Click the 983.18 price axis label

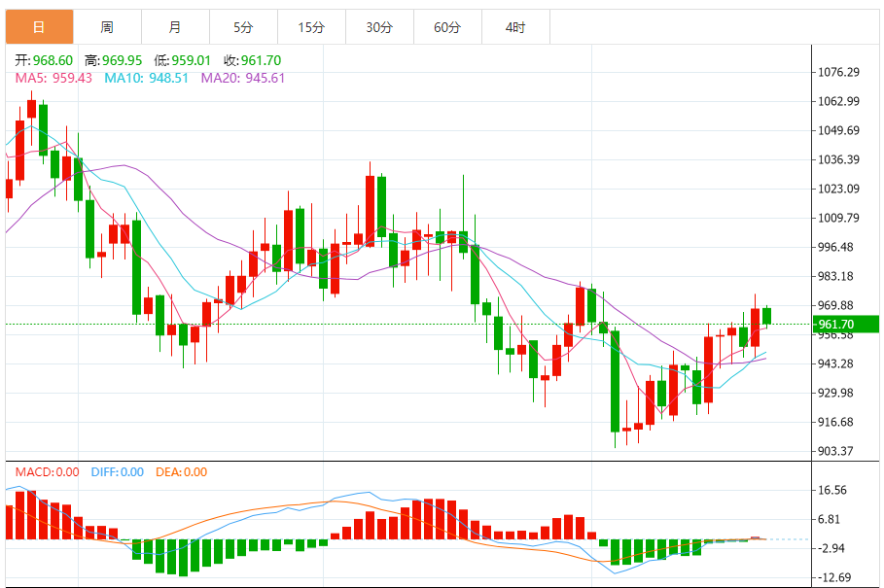point(835,277)
